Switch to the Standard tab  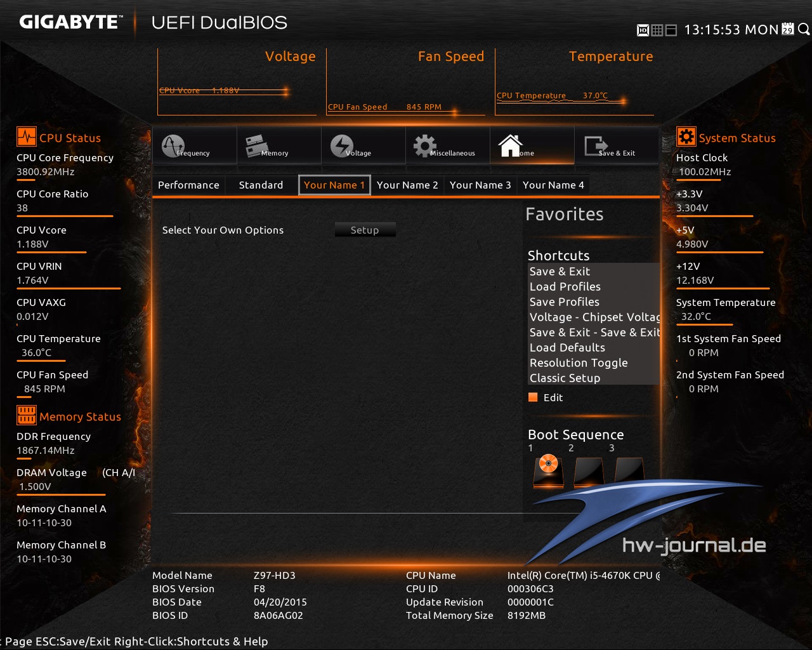261,185
